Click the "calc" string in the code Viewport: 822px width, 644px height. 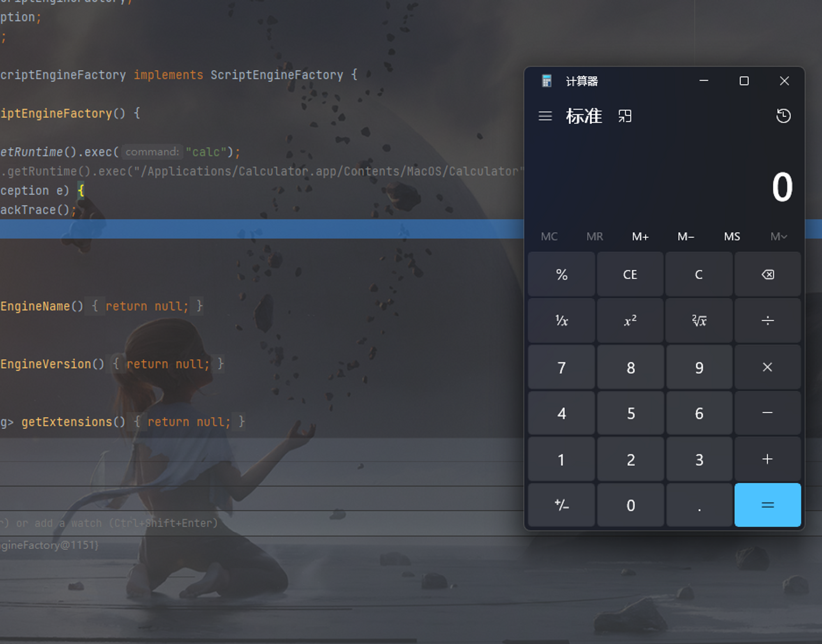[206, 152]
